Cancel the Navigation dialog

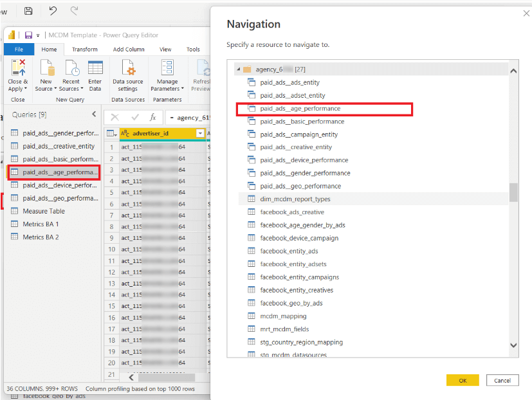coord(502,380)
